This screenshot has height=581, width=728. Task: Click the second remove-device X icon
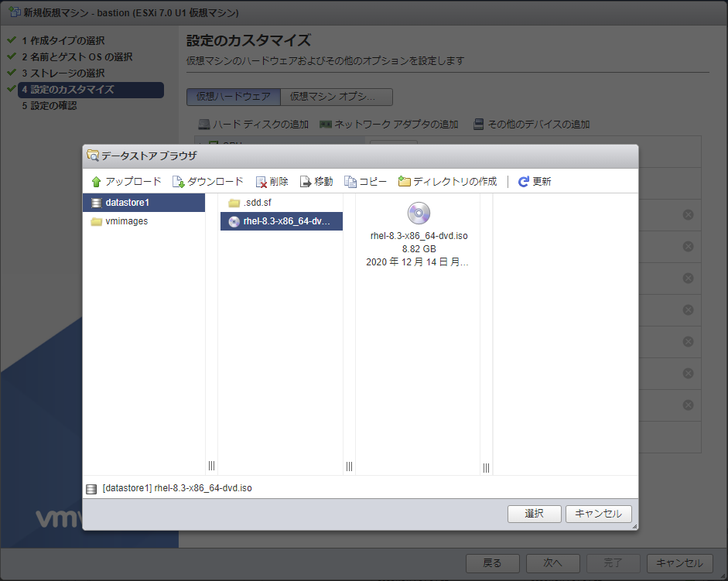click(688, 246)
